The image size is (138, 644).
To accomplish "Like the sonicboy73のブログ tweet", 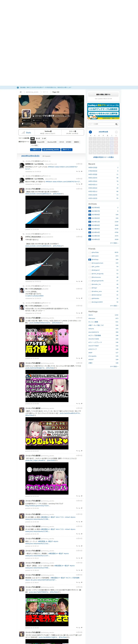I will pos(82,508).
